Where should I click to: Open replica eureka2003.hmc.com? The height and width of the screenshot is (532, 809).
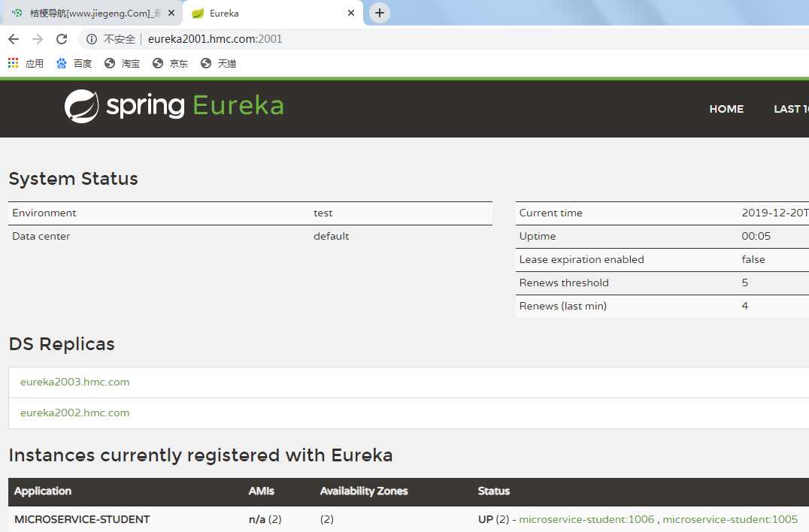(75, 382)
